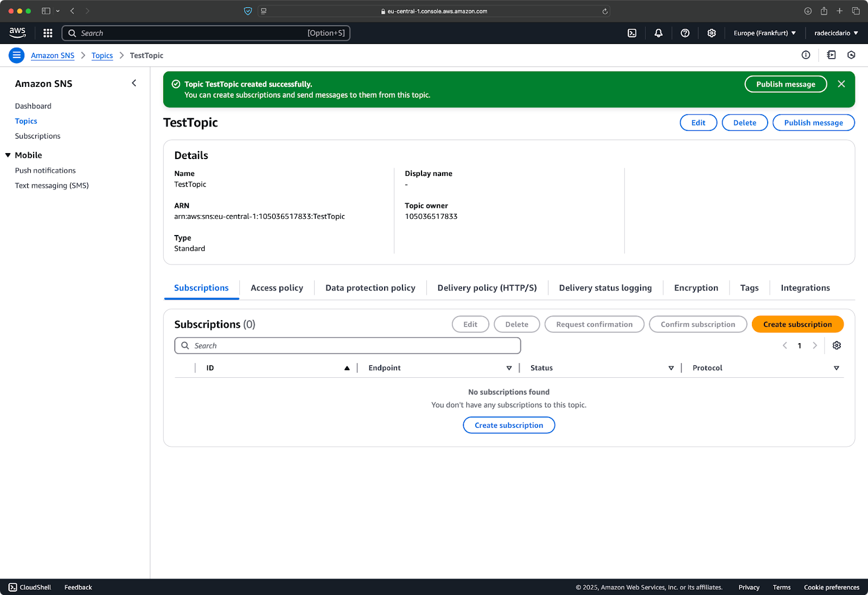The height and width of the screenshot is (595, 868).
Task: Open the notifications bell
Action: coord(659,33)
